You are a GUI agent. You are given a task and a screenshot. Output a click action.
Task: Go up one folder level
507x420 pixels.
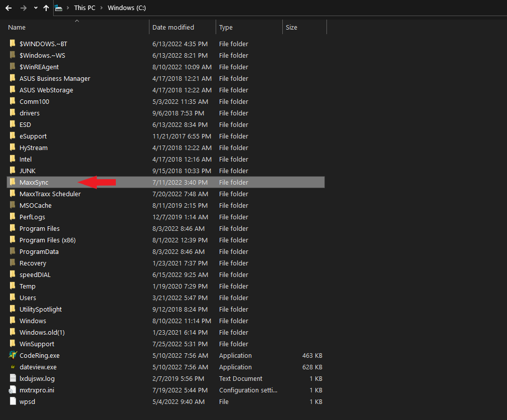46,8
